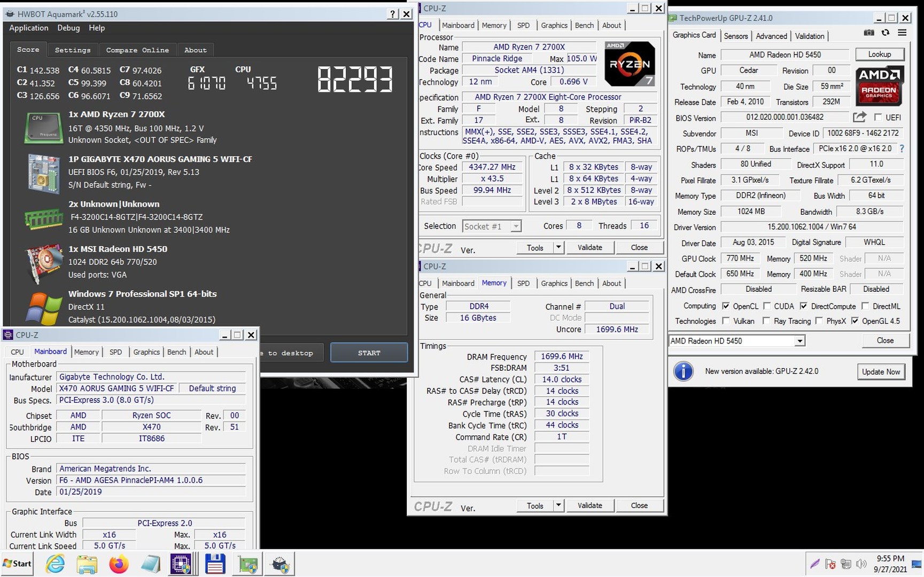Open Internet Explorer from taskbar

point(55,564)
